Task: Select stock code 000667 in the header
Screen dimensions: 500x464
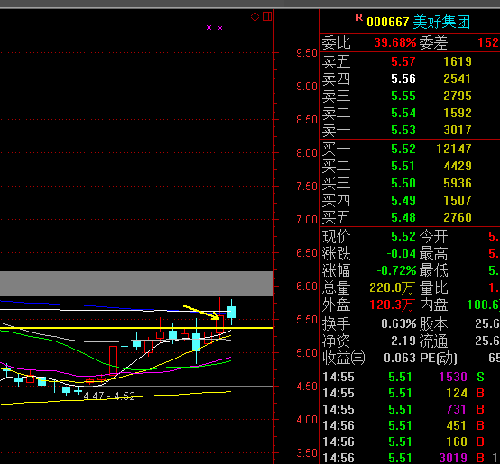Action: tap(387, 22)
